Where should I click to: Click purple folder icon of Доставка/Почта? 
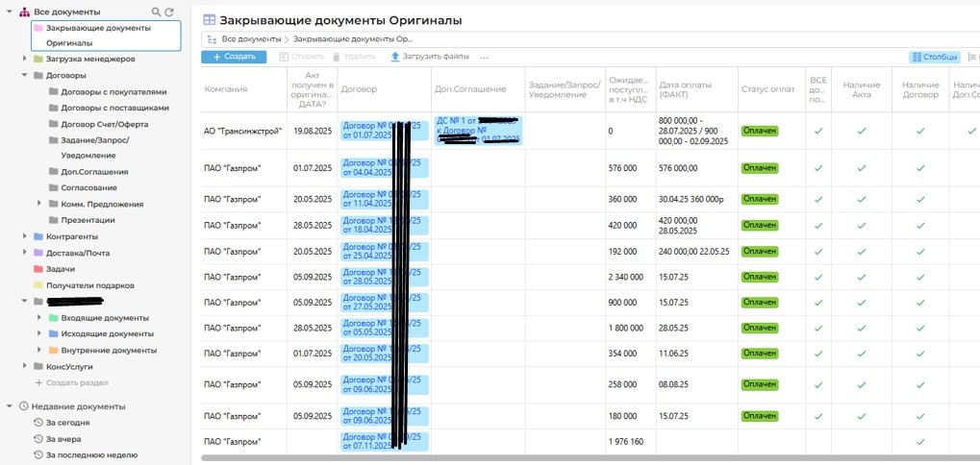pos(38,253)
